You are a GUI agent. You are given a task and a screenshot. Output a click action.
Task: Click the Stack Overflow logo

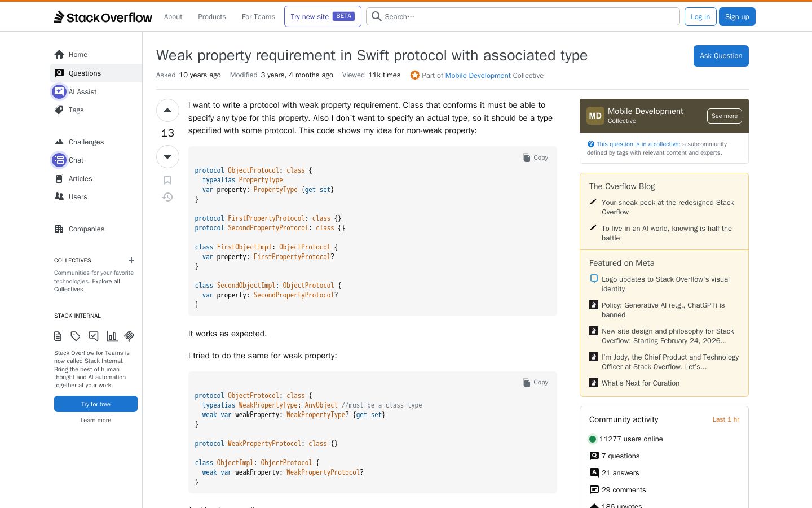tap(103, 17)
